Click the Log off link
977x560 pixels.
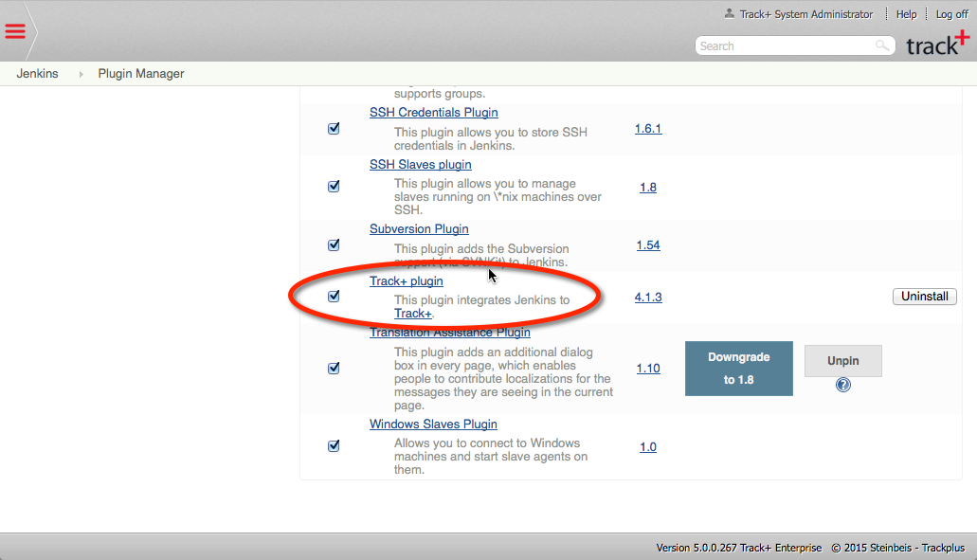(x=951, y=14)
